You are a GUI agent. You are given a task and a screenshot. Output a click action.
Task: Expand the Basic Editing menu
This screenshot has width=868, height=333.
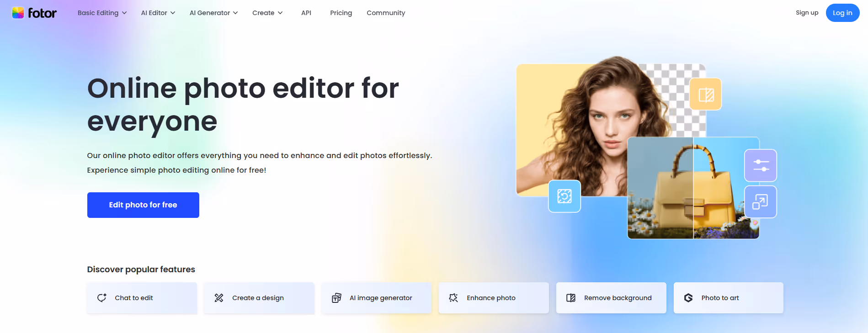[102, 13]
